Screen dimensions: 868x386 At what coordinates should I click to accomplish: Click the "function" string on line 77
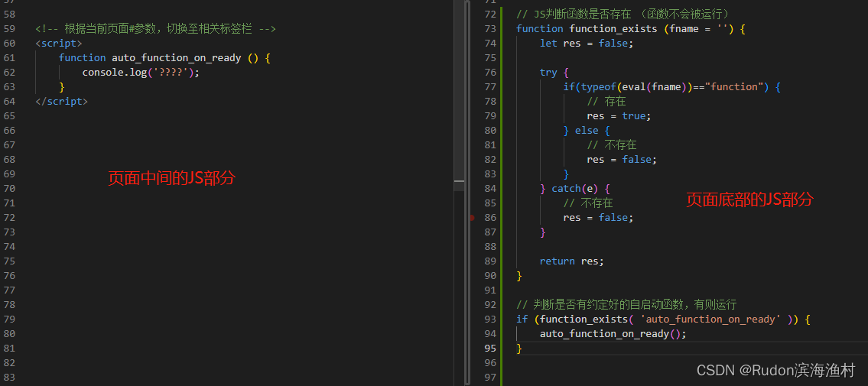point(734,87)
